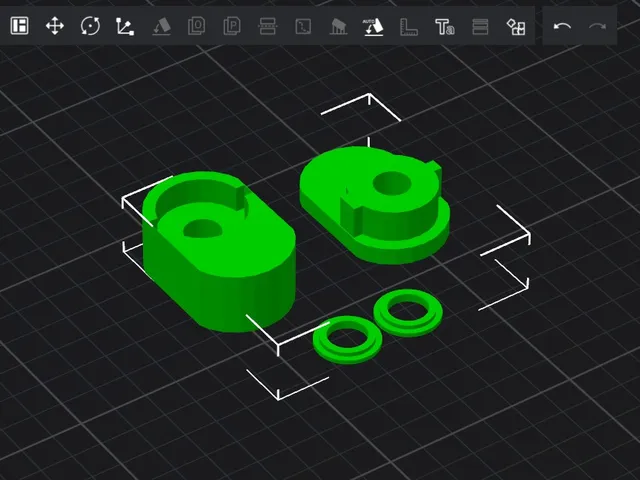Toggle the panel layout icon
Screen dimensions: 640x480
pyautogui.click(x=19, y=26)
